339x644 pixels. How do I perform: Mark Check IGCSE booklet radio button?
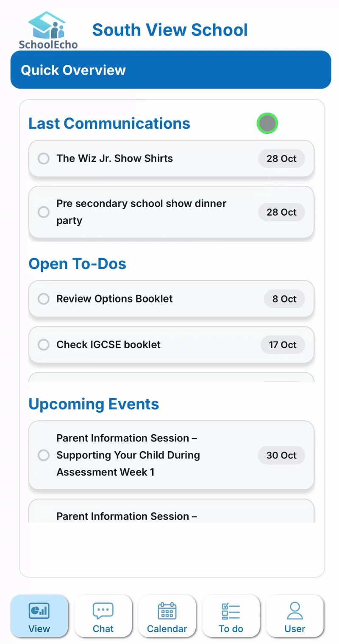coord(44,344)
